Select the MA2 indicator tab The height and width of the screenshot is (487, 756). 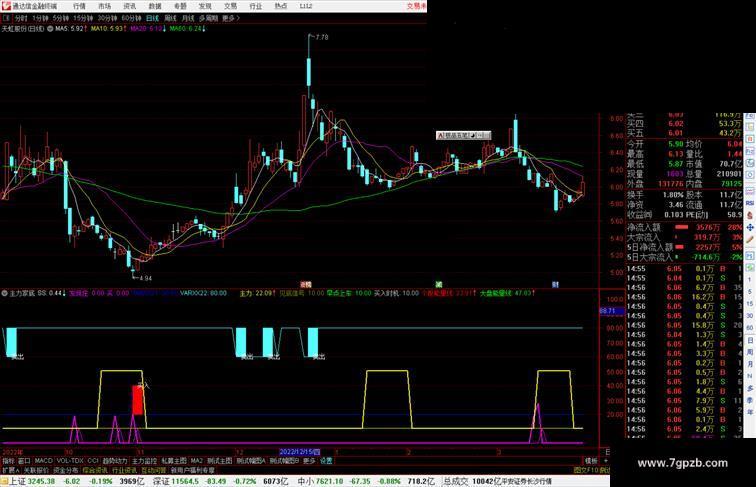[196, 461]
